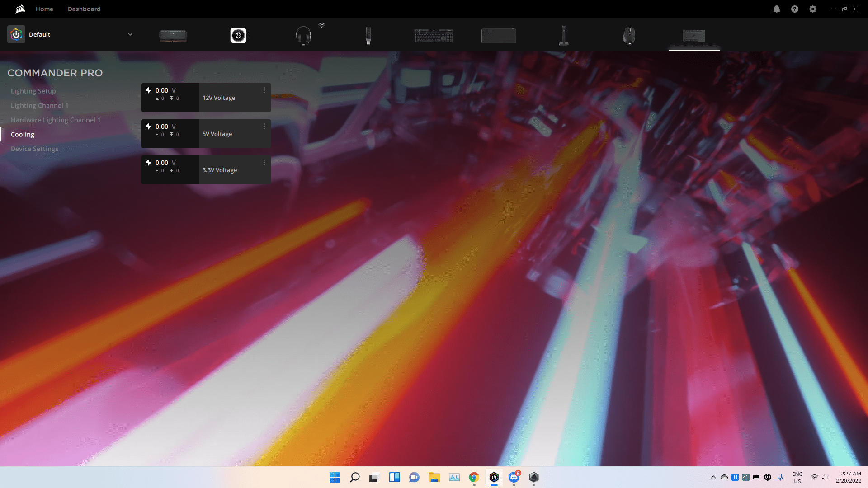Viewport: 868px width, 488px height.
Task: Open the help question mark icon
Action: tap(795, 9)
